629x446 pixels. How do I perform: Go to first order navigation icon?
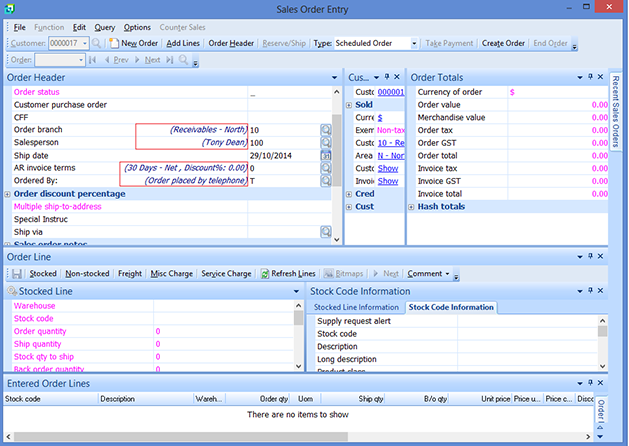93,60
